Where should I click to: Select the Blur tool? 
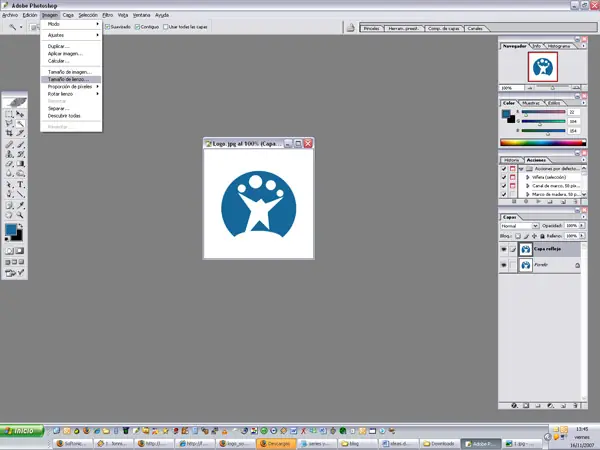tap(9, 173)
